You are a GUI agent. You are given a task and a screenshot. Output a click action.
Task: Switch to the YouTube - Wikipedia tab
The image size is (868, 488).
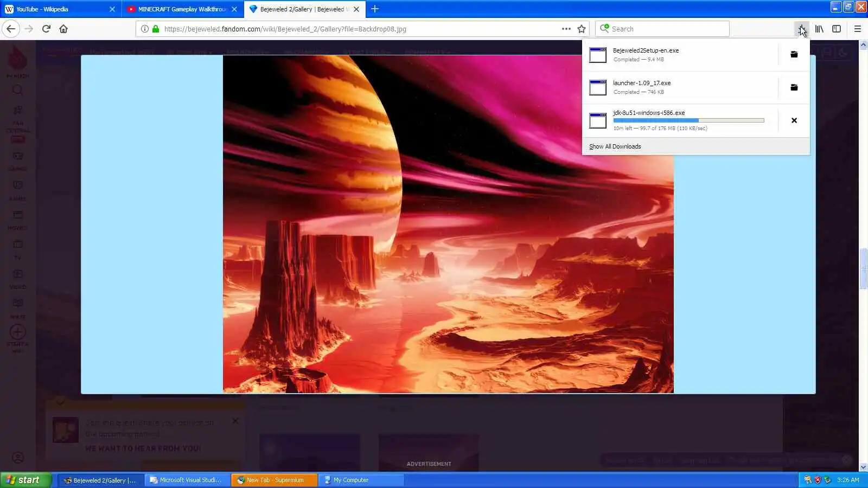tap(60, 9)
